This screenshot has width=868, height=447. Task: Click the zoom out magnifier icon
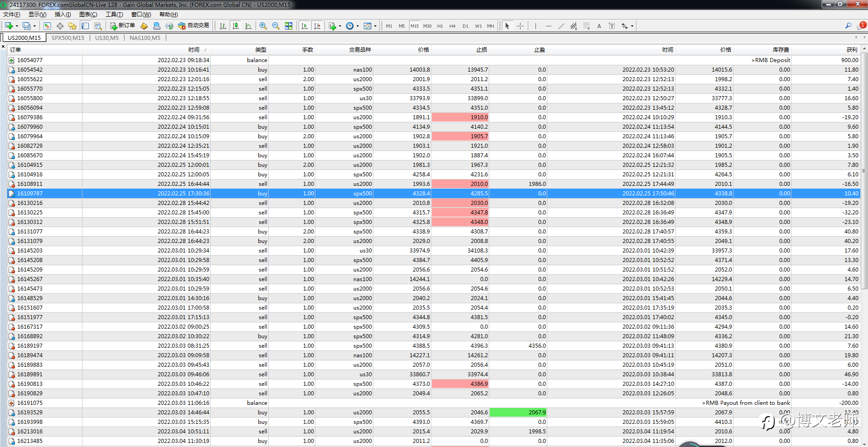(275, 26)
